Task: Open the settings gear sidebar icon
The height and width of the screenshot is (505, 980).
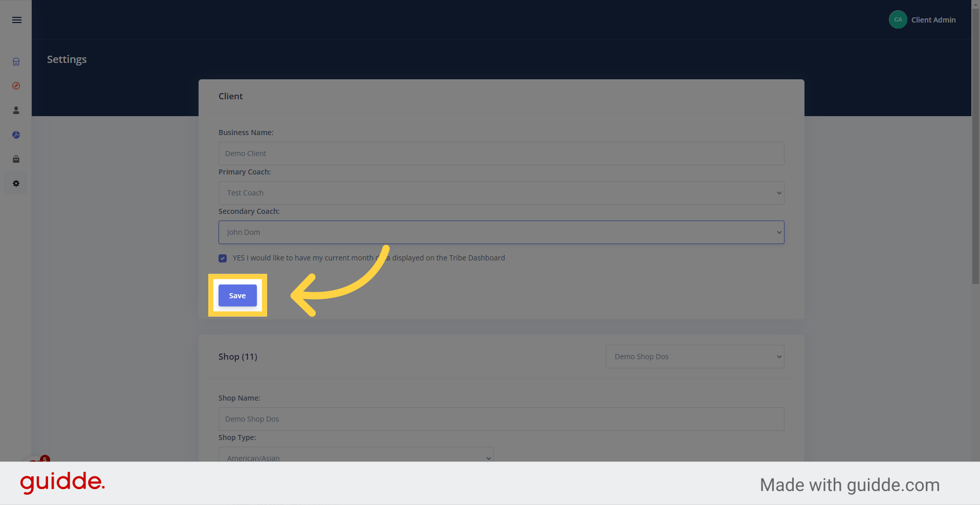Action: [x=16, y=183]
